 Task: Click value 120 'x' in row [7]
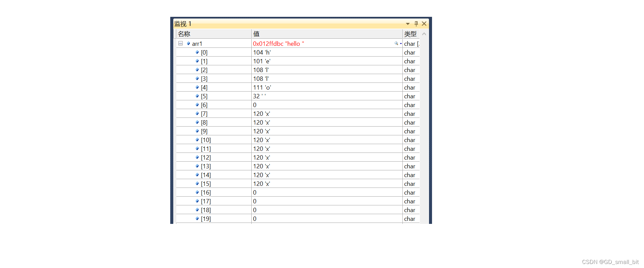tap(262, 114)
